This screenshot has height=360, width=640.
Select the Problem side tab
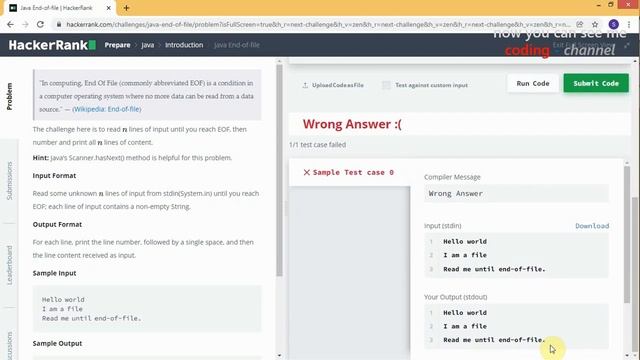pos(9,97)
